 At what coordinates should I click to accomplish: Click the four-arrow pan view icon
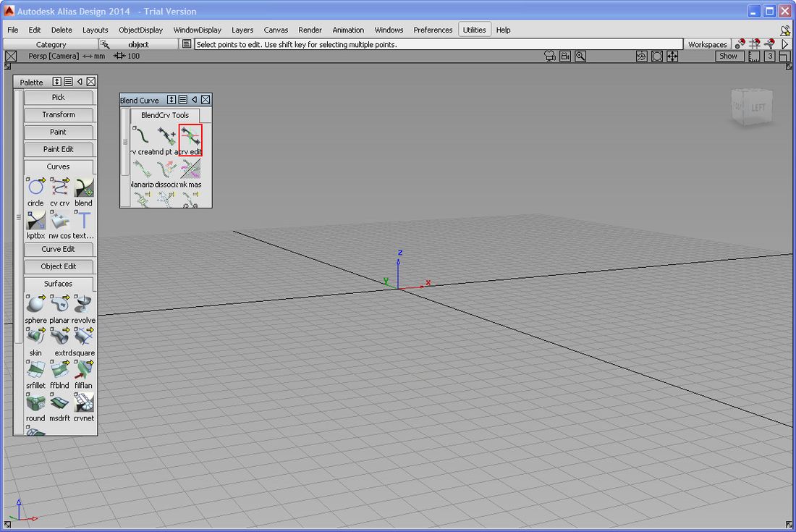point(672,56)
